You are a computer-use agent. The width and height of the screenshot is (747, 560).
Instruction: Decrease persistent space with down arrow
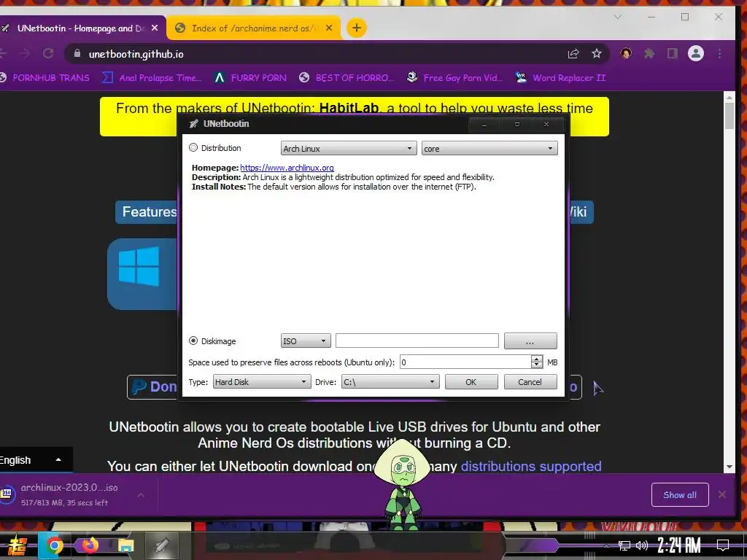537,365
